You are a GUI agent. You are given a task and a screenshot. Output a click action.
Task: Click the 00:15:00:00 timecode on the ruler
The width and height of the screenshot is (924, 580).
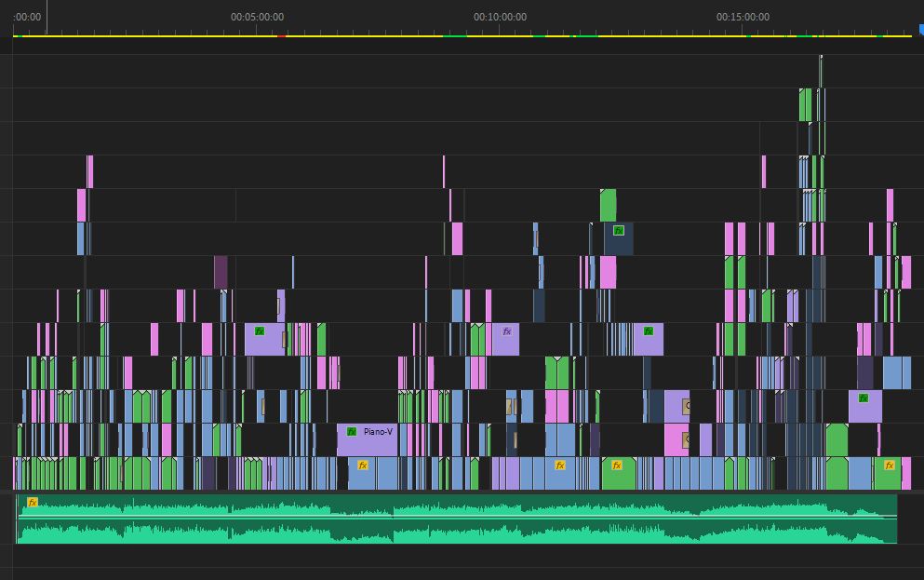pos(743,17)
